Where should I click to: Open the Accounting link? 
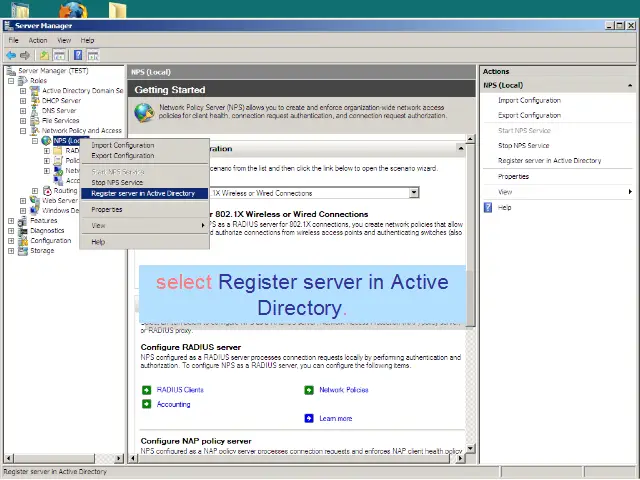173,404
